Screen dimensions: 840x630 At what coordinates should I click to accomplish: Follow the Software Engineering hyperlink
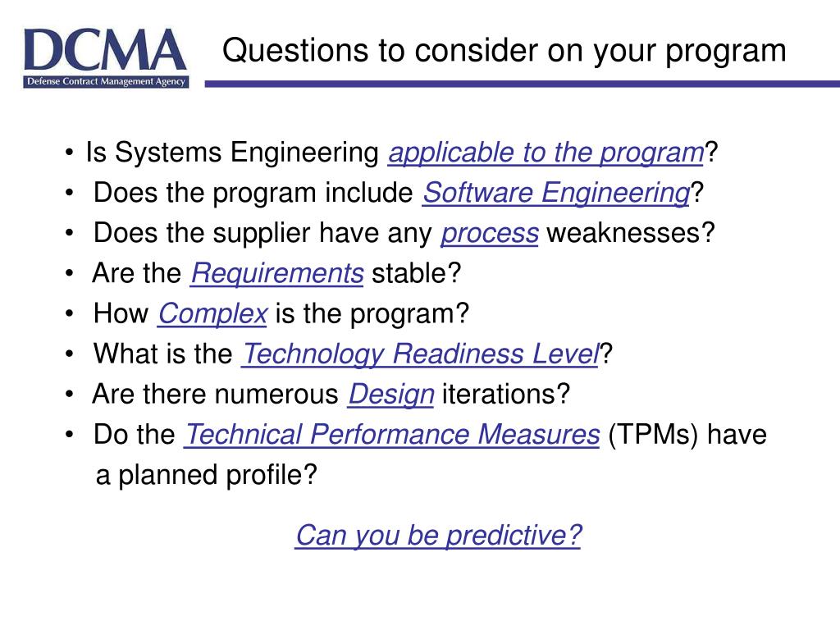(x=557, y=193)
